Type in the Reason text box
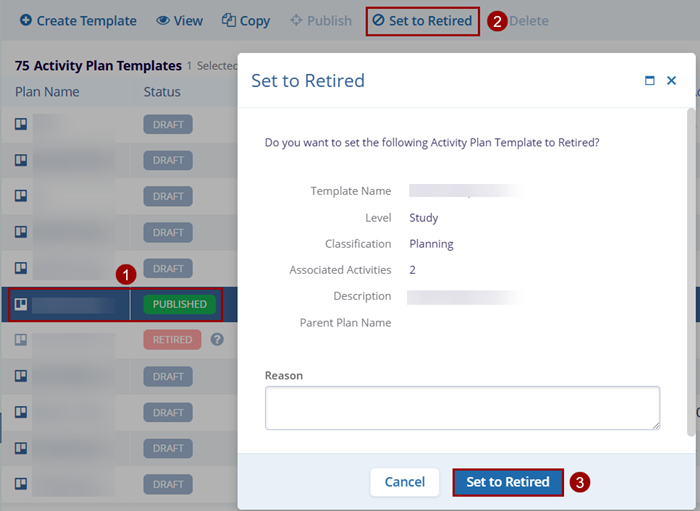This screenshot has width=700, height=511. point(462,408)
